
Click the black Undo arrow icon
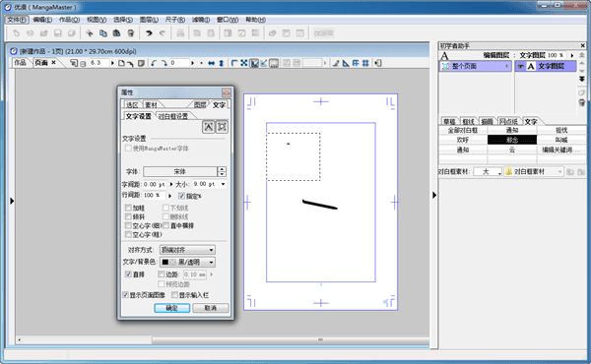[x=149, y=33]
